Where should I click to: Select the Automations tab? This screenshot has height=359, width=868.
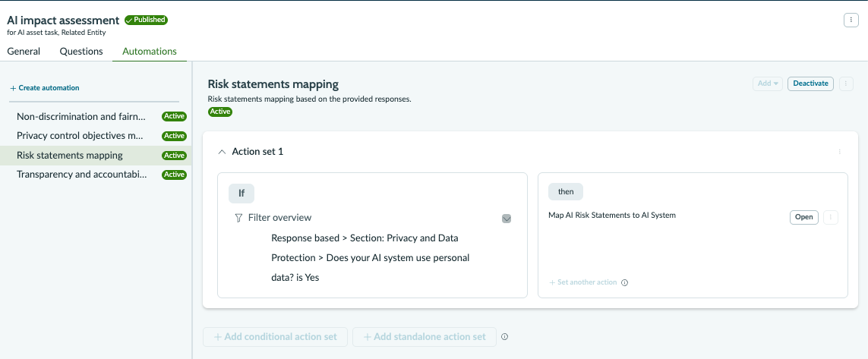coord(150,52)
